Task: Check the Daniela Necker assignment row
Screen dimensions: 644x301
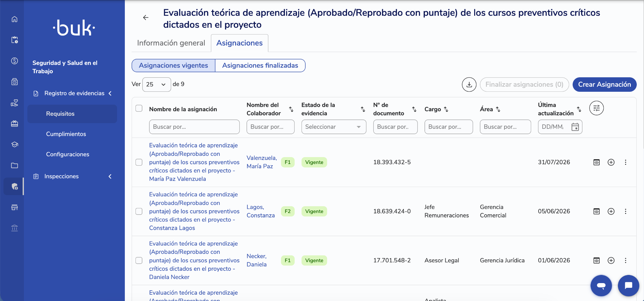Action: tap(139, 260)
